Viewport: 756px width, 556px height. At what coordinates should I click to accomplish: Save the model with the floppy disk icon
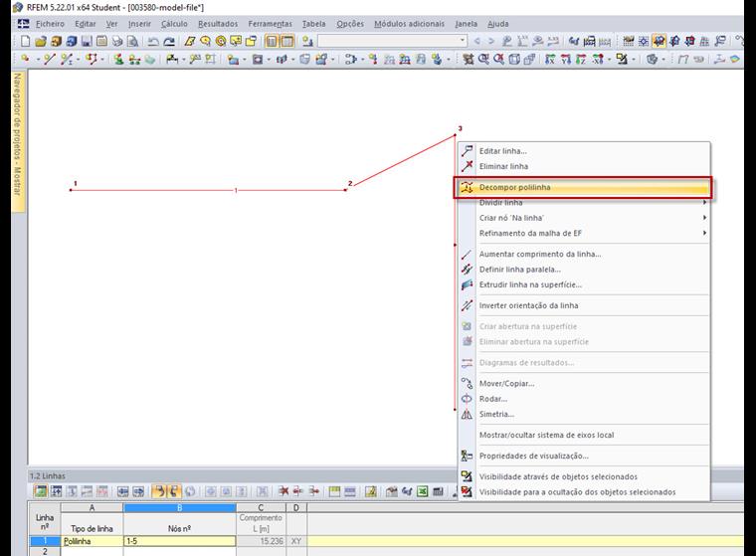pyautogui.click(x=87, y=42)
